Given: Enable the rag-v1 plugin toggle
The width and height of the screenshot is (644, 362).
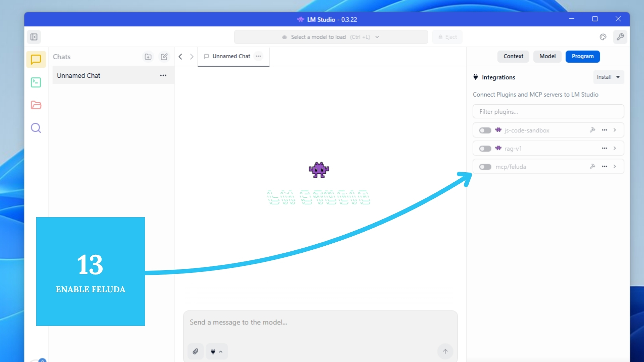Looking at the screenshot, I should point(485,148).
